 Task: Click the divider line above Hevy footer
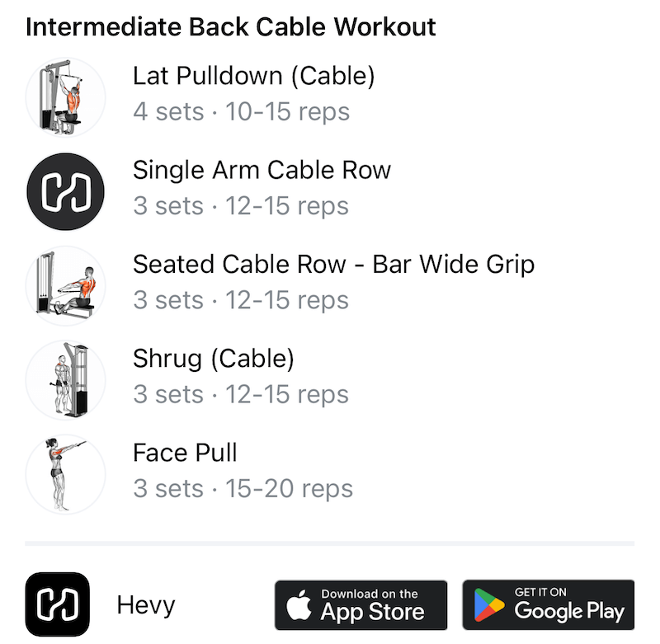point(329,543)
